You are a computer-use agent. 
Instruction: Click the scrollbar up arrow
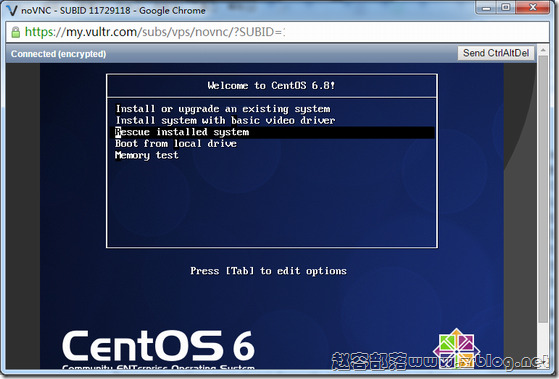(543, 50)
